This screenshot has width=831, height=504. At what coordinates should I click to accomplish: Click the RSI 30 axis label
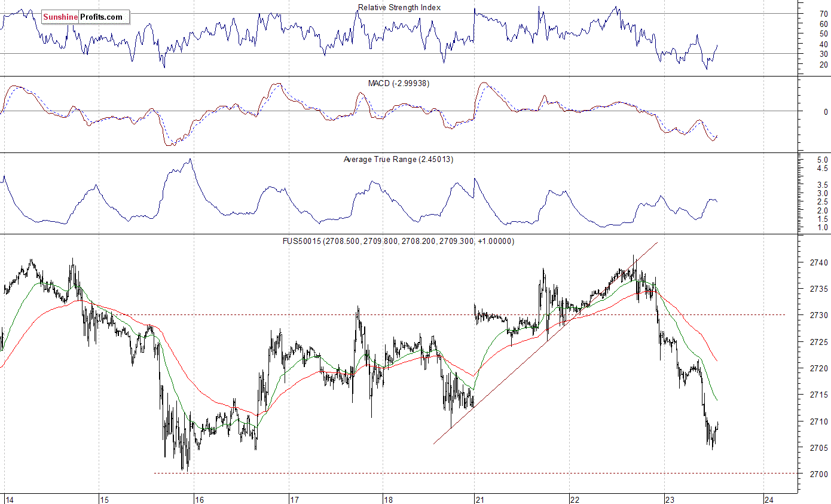(823, 54)
